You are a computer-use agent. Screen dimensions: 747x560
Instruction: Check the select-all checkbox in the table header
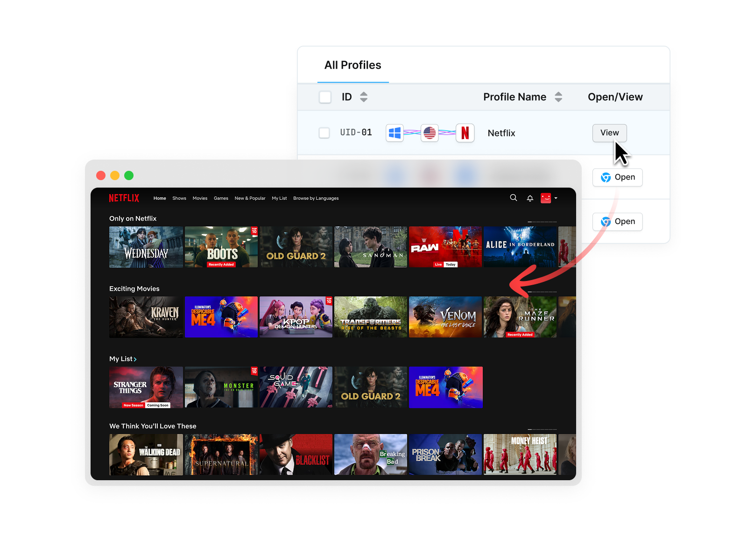(325, 97)
